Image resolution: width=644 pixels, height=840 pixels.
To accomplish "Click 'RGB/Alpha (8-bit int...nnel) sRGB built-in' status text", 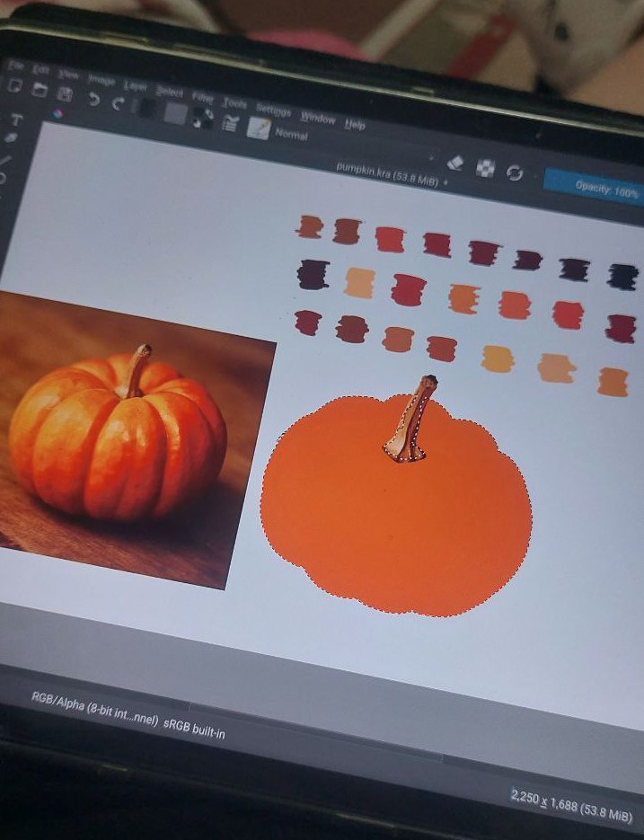I will (128, 715).
